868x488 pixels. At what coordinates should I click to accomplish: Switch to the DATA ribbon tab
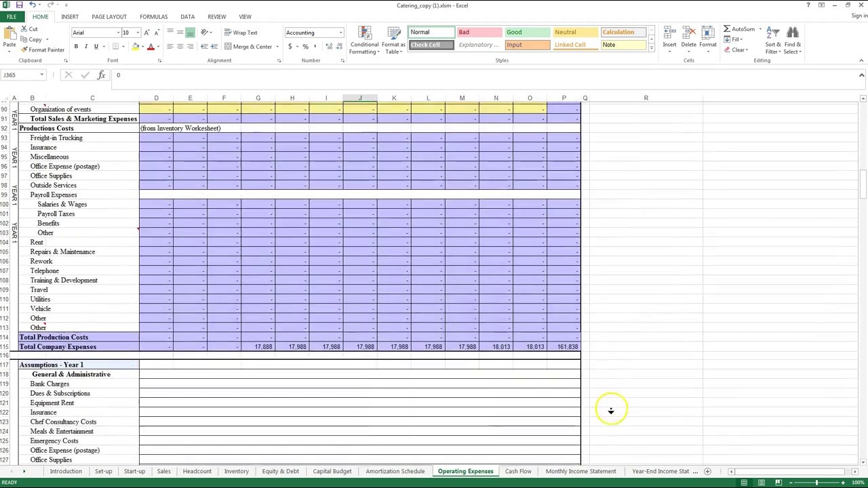[x=188, y=16]
